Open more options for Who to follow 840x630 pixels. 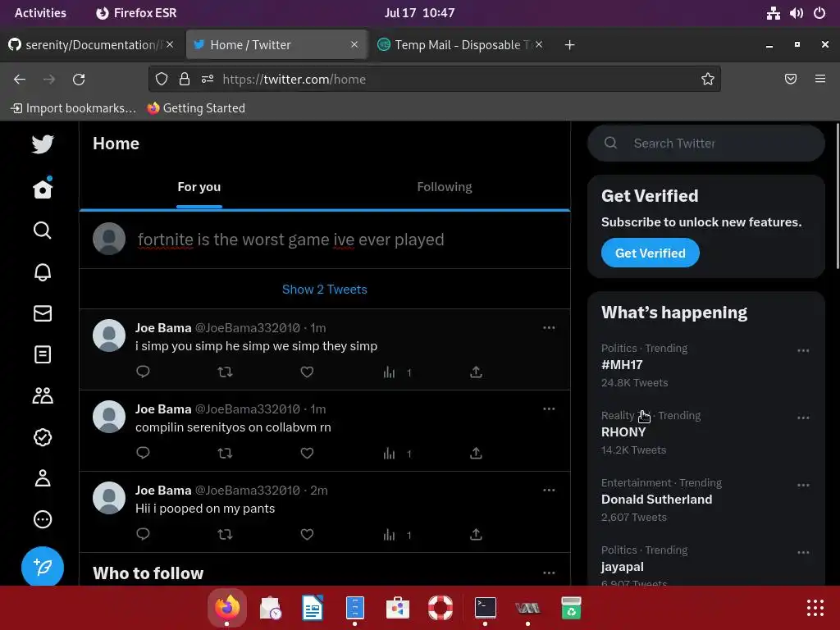coord(549,573)
